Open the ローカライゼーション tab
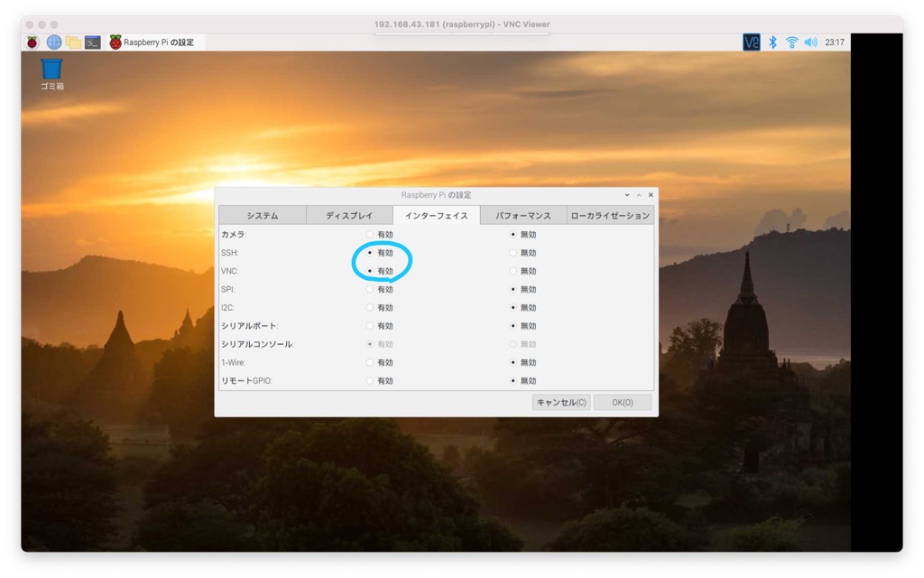Image resolution: width=924 pixels, height=578 pixels. pyautogui.click(x=610, y=216)
